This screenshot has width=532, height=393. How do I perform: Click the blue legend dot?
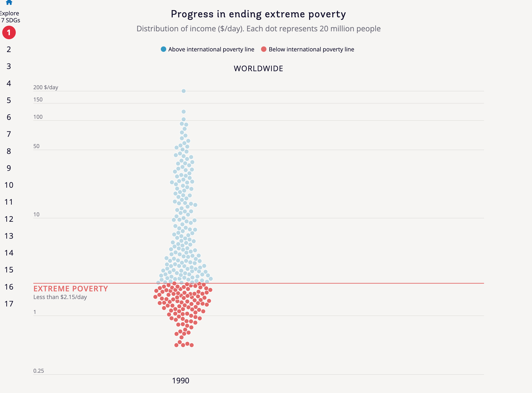(x=164, y=49)
